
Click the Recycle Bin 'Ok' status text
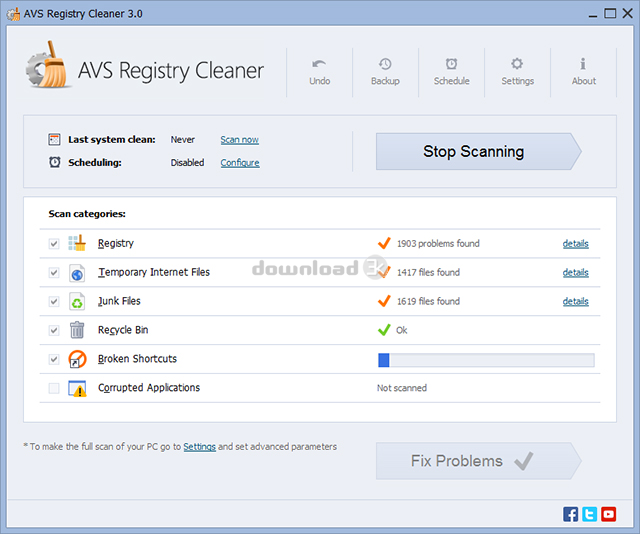402,330
